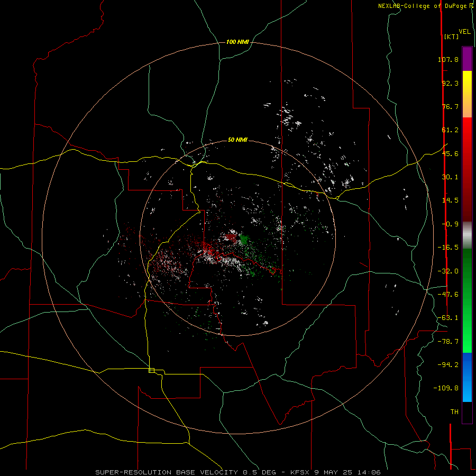The width and height of the screenshot is (476, 476).
Task: Click the -16.5 legend value
Action: [448, 248]
